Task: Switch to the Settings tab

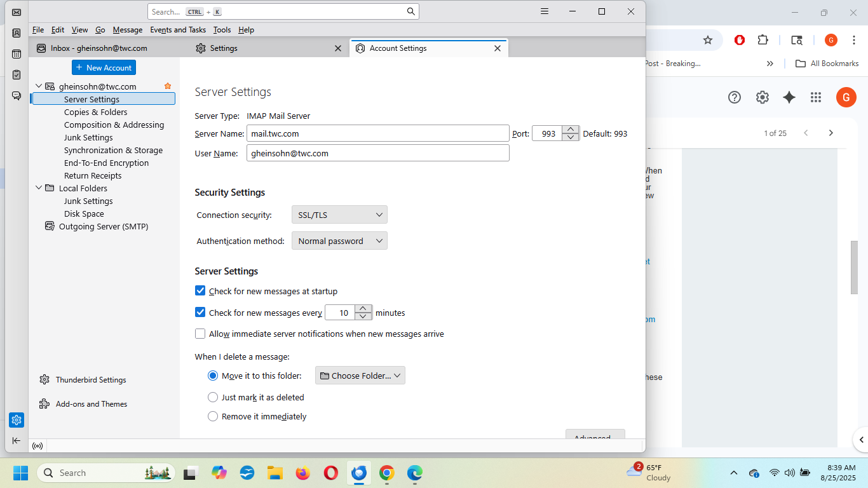Action: [x=269, y=48]
